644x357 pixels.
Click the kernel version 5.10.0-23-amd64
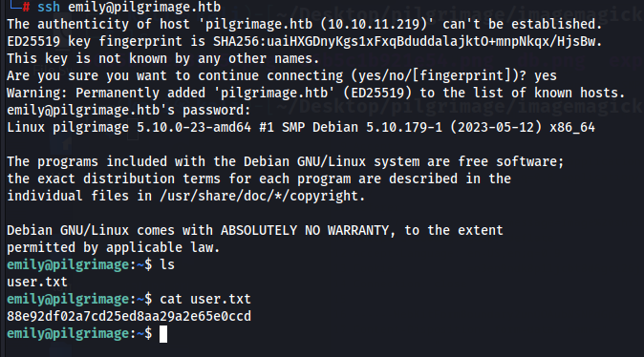(194, 128)
